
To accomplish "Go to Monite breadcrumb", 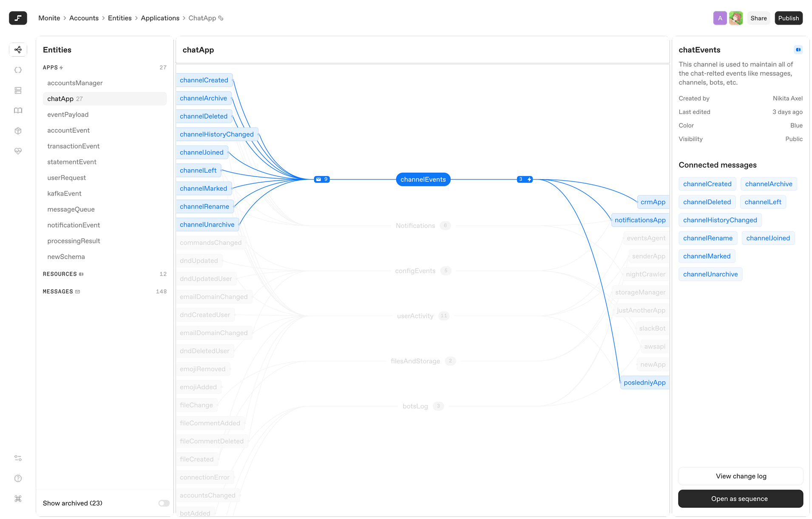I will 49,18.
